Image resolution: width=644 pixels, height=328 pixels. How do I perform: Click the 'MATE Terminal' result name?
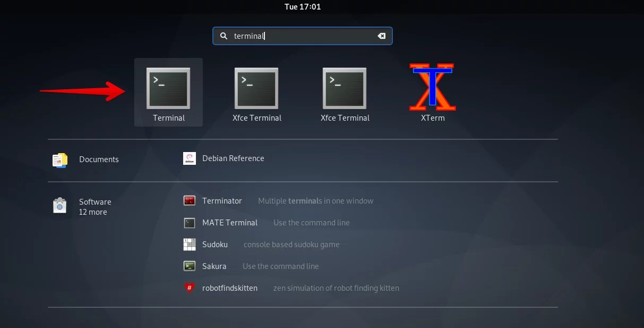(x=230, y=223)
